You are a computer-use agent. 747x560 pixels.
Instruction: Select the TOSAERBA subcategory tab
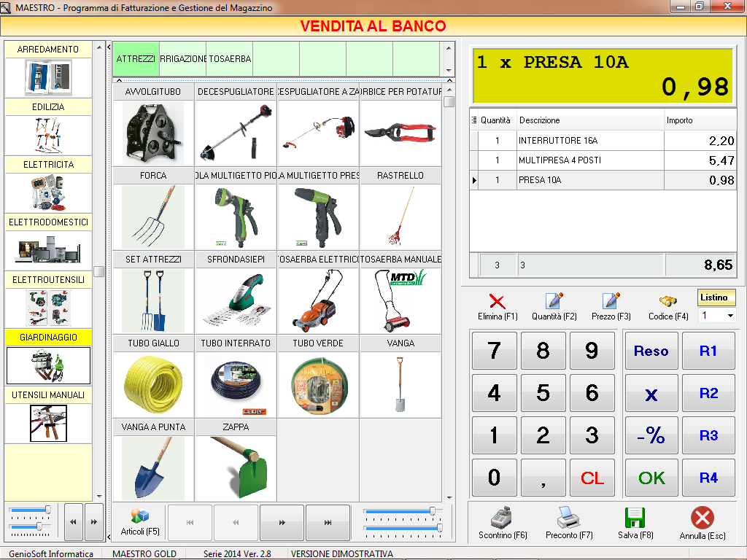pyautogui.click(x=229, y=59)
